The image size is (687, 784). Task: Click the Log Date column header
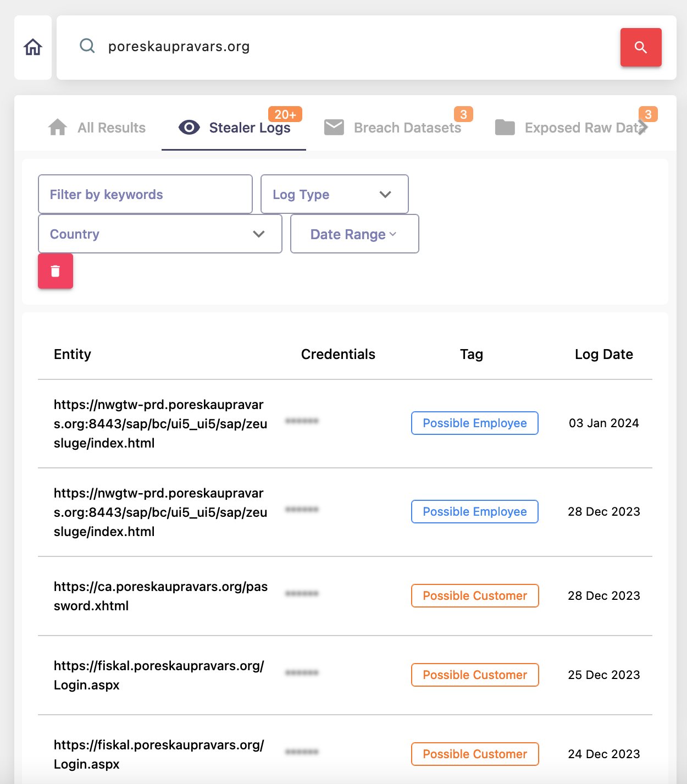pos(604,354)
